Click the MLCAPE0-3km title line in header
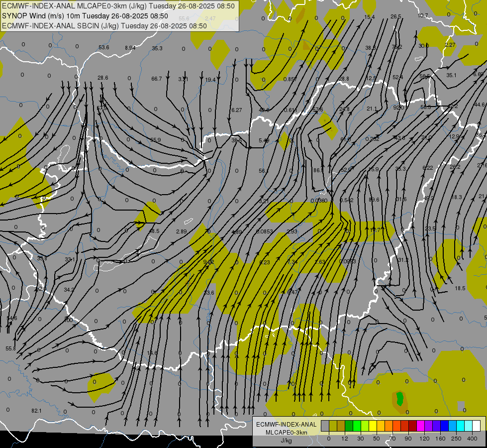Image resolution: width=487 pixels, height=448 pixels. (x=118, y=6)
